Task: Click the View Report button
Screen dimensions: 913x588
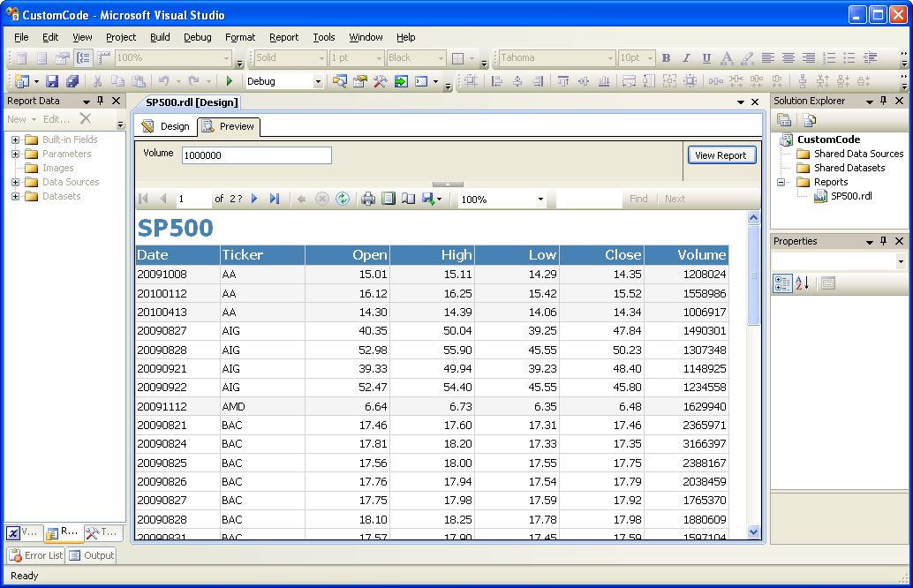Action: tap(721, 155)
